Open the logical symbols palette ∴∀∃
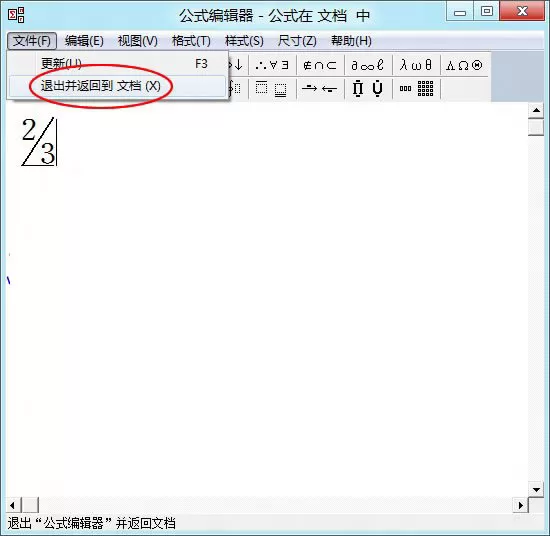 [273, 65]
